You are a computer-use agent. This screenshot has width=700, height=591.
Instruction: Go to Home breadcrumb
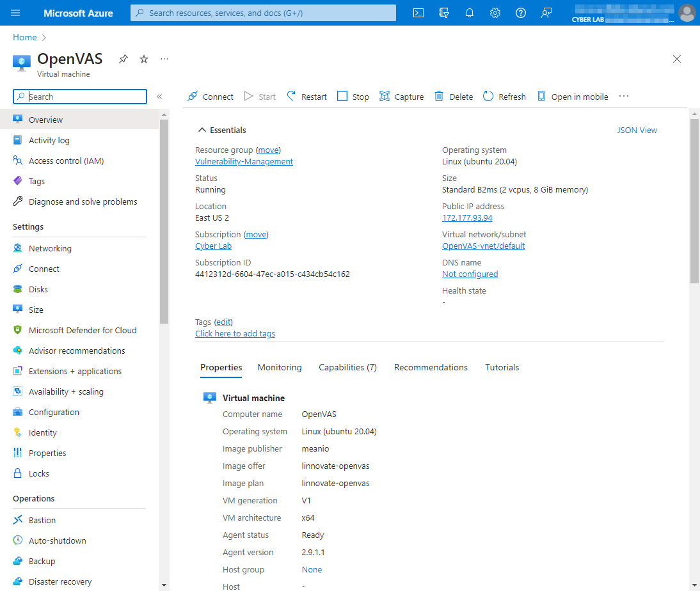point(24,38)
